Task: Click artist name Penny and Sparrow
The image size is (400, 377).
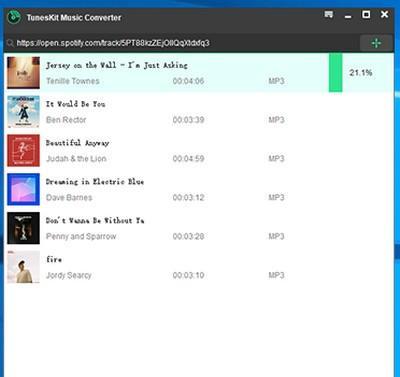Action: pyautogui.click(x=81, y=236)
